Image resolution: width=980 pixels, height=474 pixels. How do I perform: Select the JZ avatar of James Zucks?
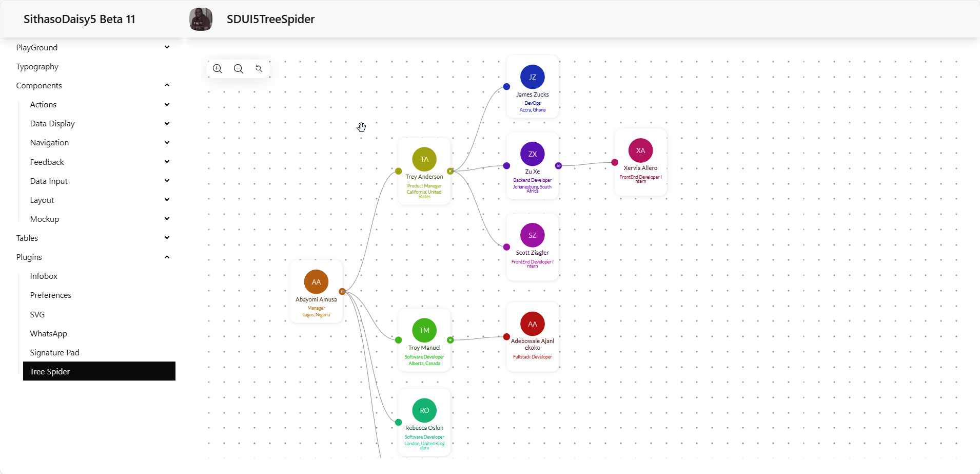(x=533, y=77)
